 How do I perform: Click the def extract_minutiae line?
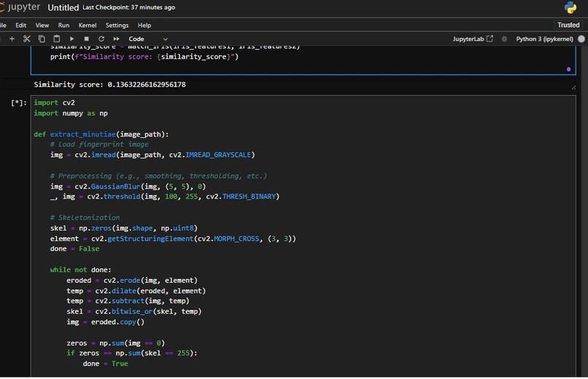click(x=101, y=134)
